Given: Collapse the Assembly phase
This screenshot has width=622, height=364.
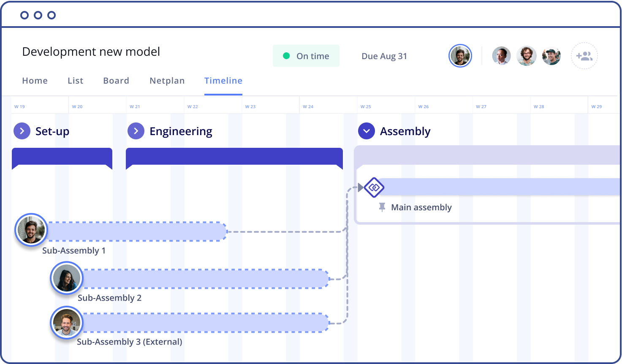Looking at the screenshot, I should [367, 131].
